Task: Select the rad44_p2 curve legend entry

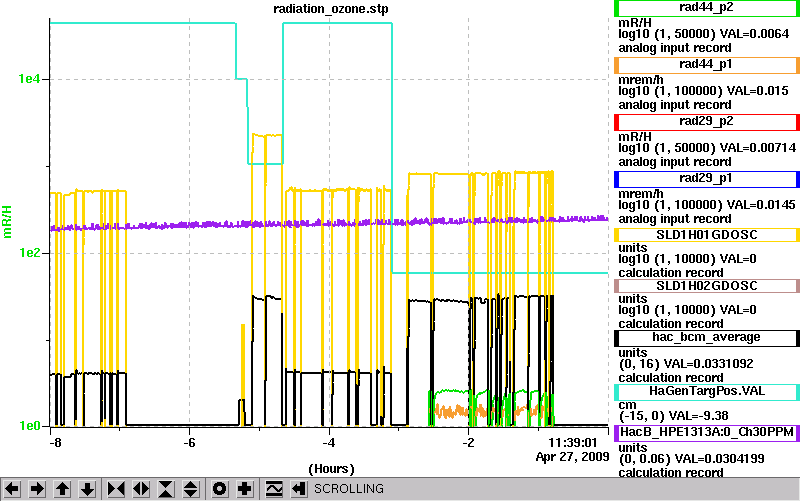Action: coord(706,8)
